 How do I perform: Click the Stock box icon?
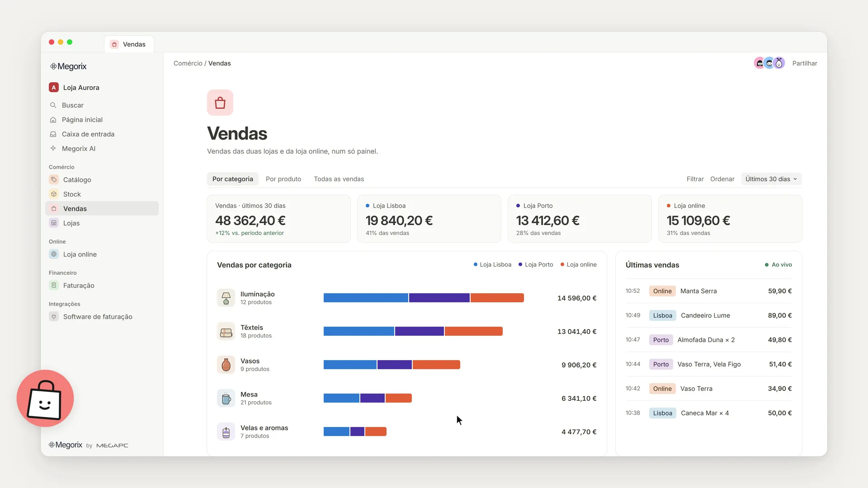54,194
